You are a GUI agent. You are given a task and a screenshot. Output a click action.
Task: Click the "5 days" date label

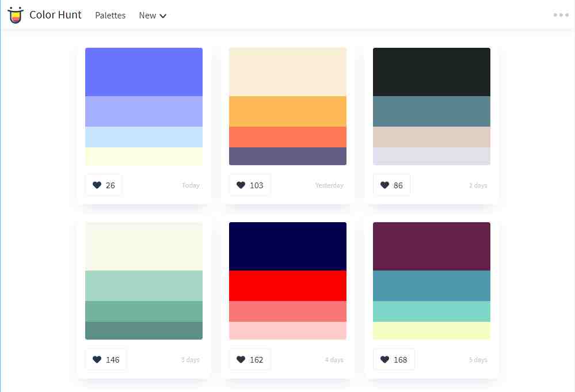pyautogui.click(x=478, y=360)
